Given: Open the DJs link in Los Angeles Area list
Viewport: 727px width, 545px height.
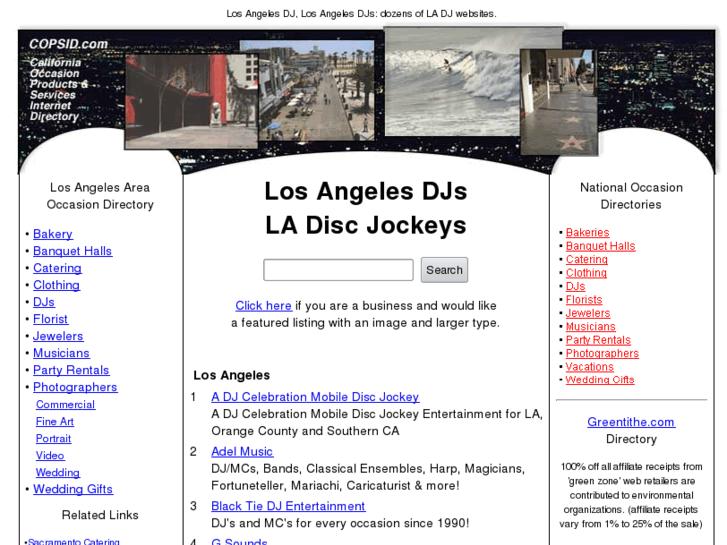Looking at the screenshot, I should [x=44, y=302].
